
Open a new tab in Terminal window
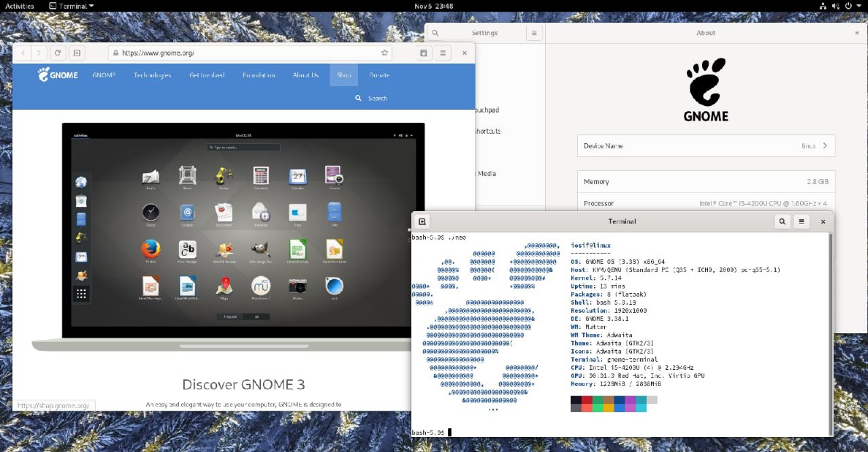422,221
